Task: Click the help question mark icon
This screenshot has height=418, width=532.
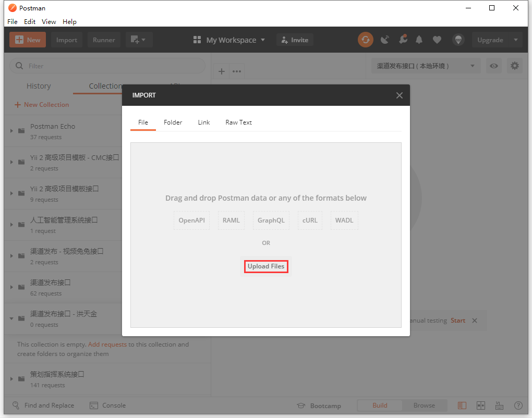Action: click(518, 405)
